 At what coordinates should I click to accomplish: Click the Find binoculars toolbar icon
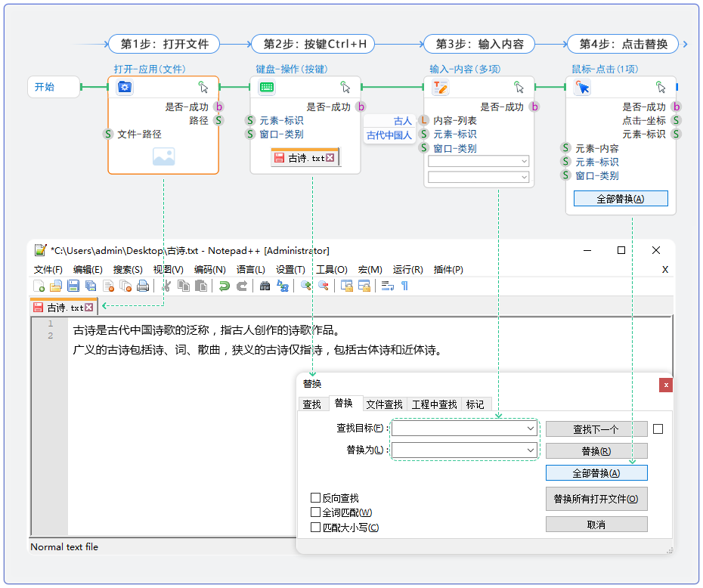pyautogui.click(x=265, y=286)
